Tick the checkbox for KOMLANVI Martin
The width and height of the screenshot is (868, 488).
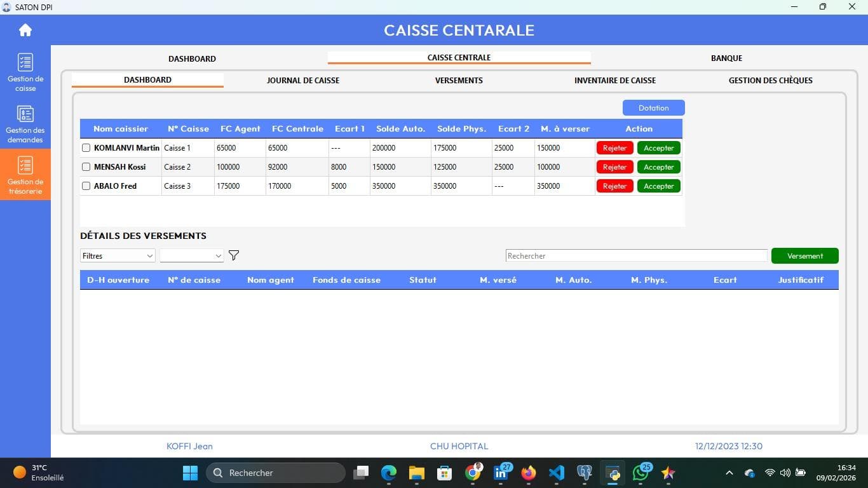(86, 148)
